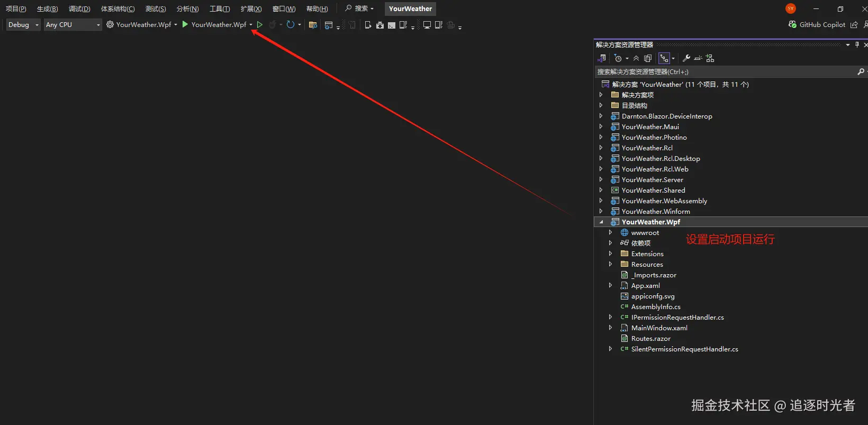This screenshot has width=868, height=425.
Task: Select the solution 'YourWeather' root node
Action: (680, 84)
